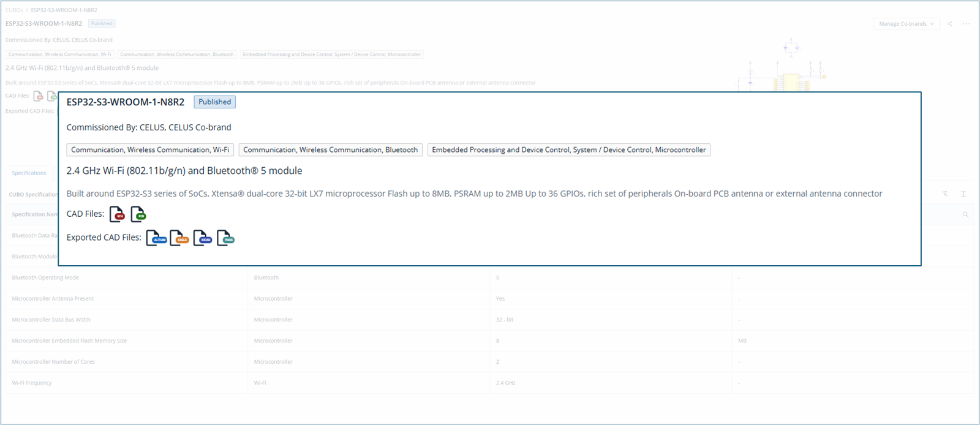The width and height of the screenshot is (980, 425).
Task: Click the '32 - bit' value cell
Action: (505, 320)
